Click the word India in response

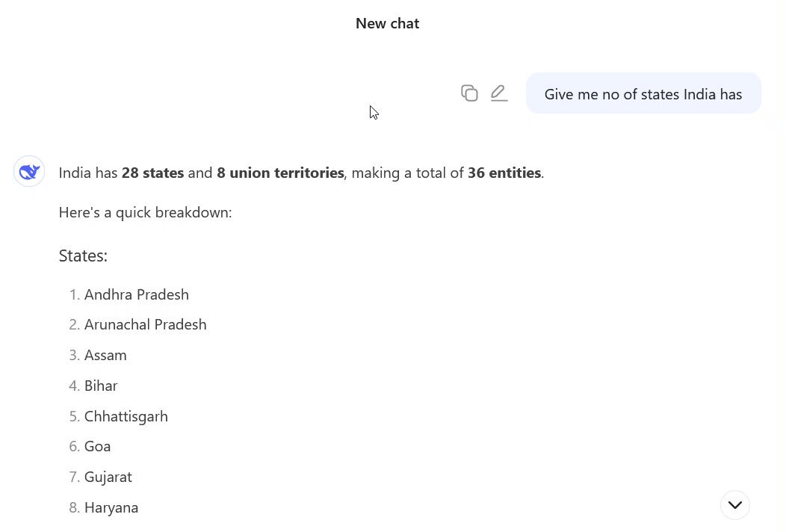(75, 173)
